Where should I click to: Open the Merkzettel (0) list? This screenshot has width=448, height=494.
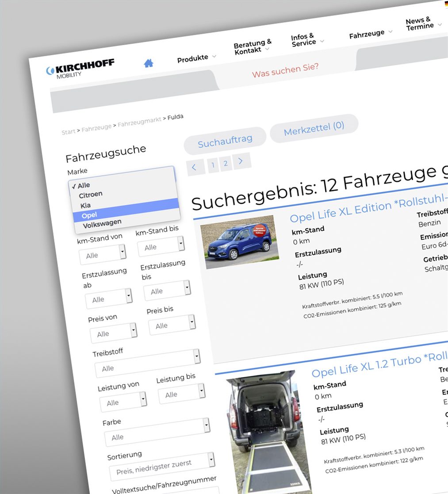click(x=314, y=128)
